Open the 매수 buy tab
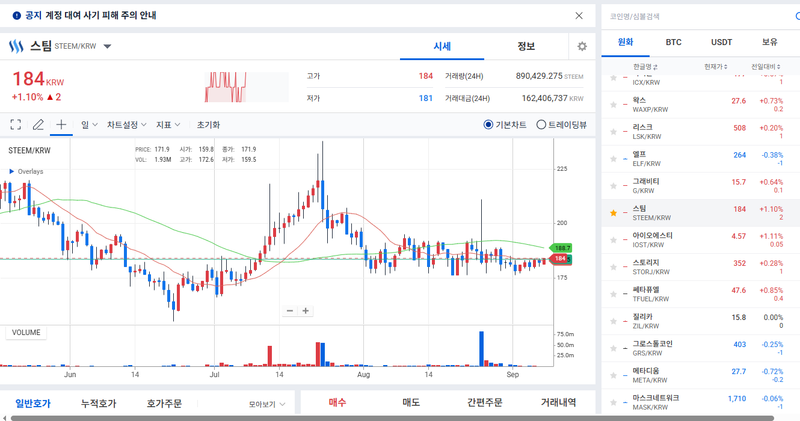Image resolution: width=800 pixels, height=421 pixels. pyautogui.click(x=337, y=403)
